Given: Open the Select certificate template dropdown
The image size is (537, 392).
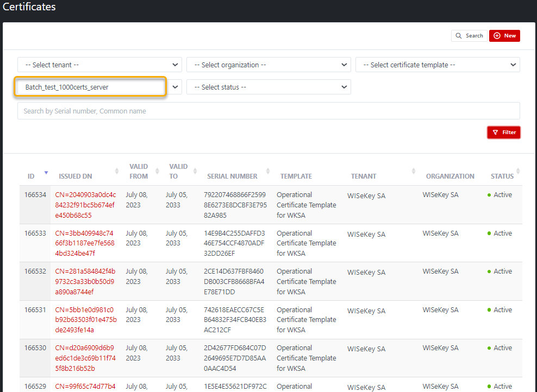Looking at the screenshot, I should (x=438, y=65).
